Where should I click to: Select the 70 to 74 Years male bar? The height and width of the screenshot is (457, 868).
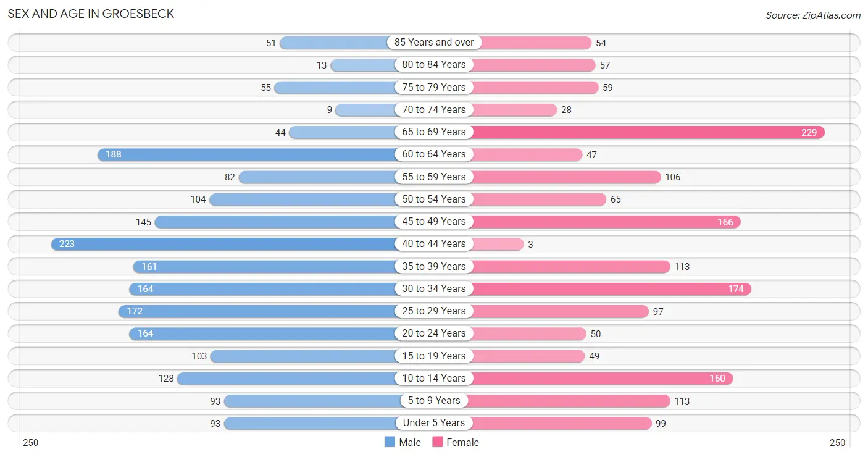click(365, 110)
